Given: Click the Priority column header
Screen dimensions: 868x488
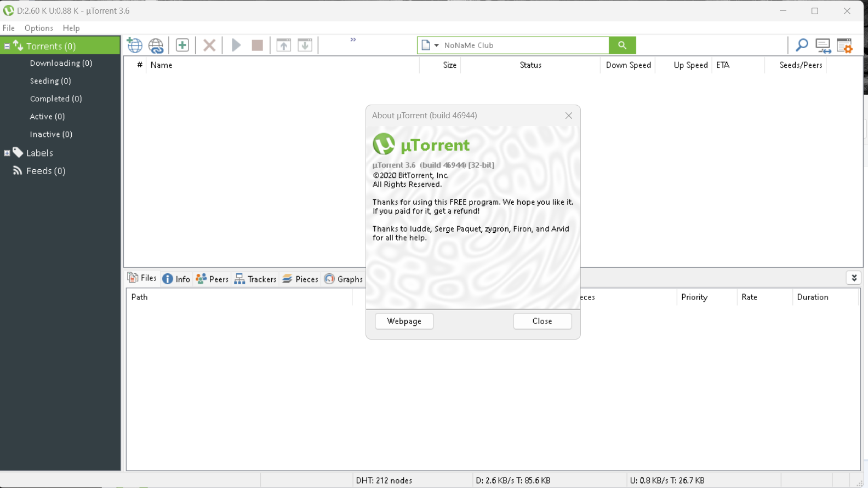Looking at the screenshot, I should coord(707,297).
